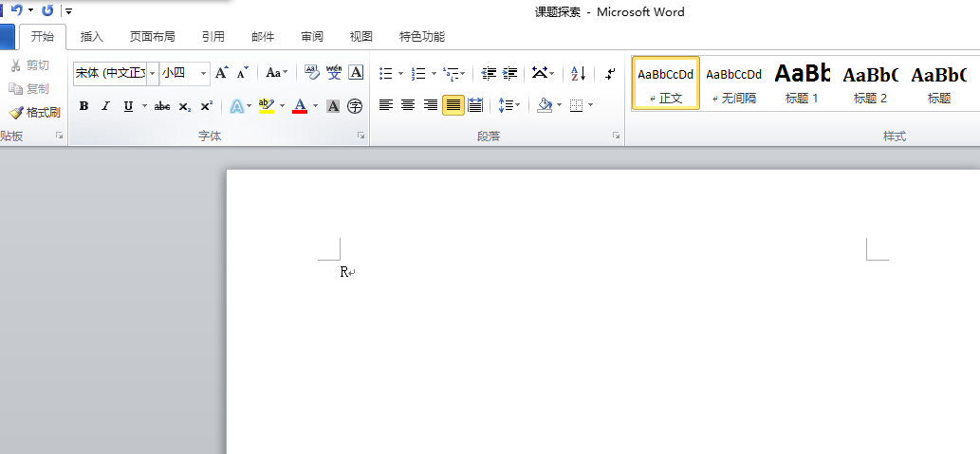This screenshot has height=454, width=980.
Task: Toggle Bold formatting
Action: click(x=83, y=106)
